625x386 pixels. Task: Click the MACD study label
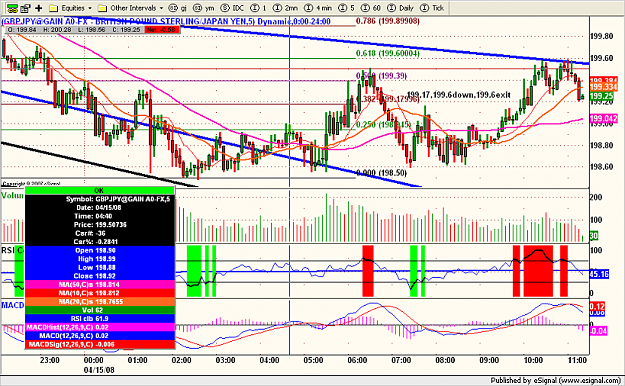coord(13,305)
